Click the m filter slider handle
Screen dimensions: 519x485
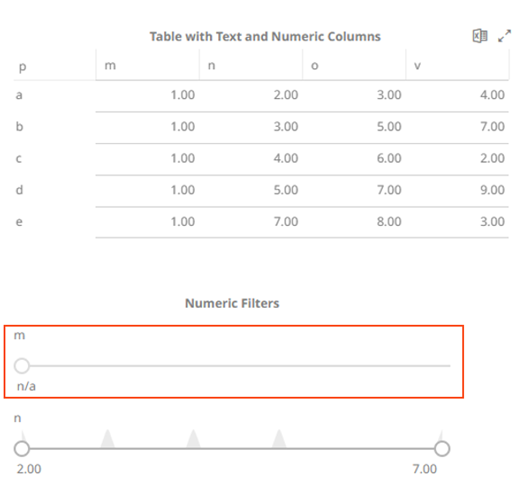point(22,366)
